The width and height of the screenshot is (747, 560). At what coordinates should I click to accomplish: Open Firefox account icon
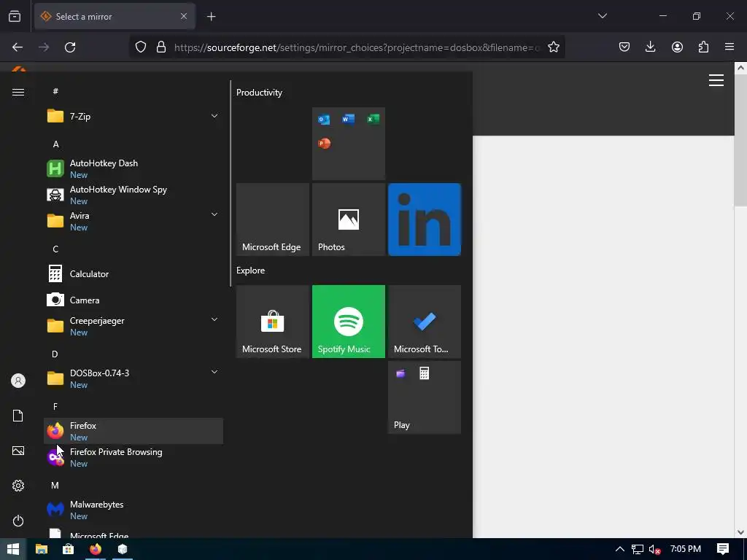pyautogui.click(x=677, y=47)
